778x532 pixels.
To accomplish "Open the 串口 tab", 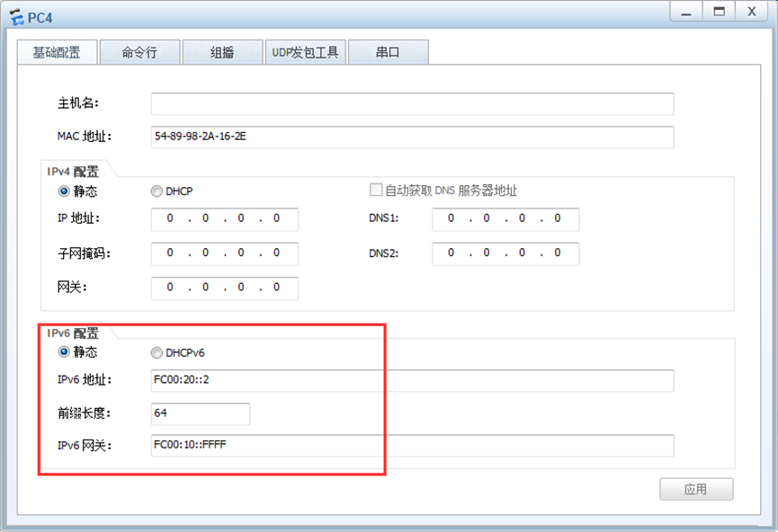I will point(388,52).
